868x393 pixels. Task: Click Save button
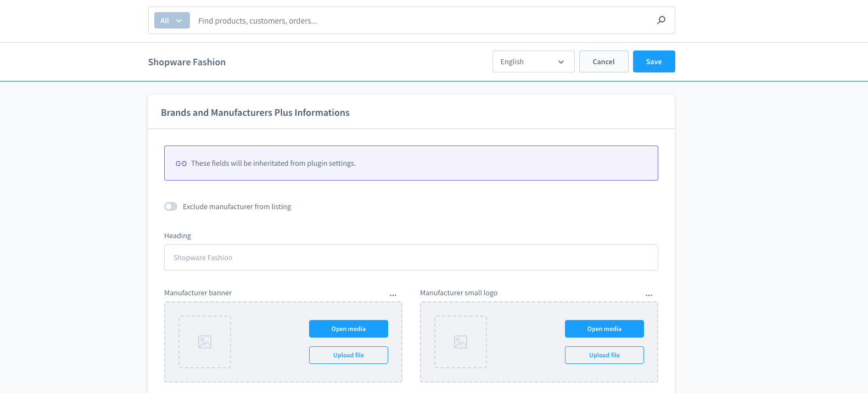click(653, 61)
